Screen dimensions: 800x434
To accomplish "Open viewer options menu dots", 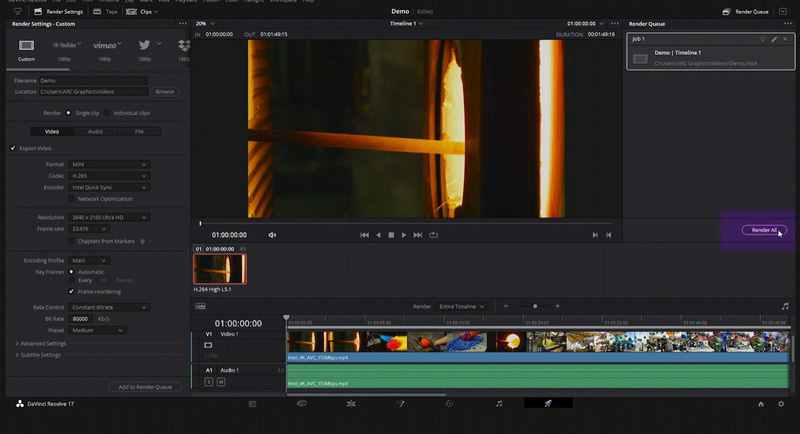I will [x=615, y=23].
